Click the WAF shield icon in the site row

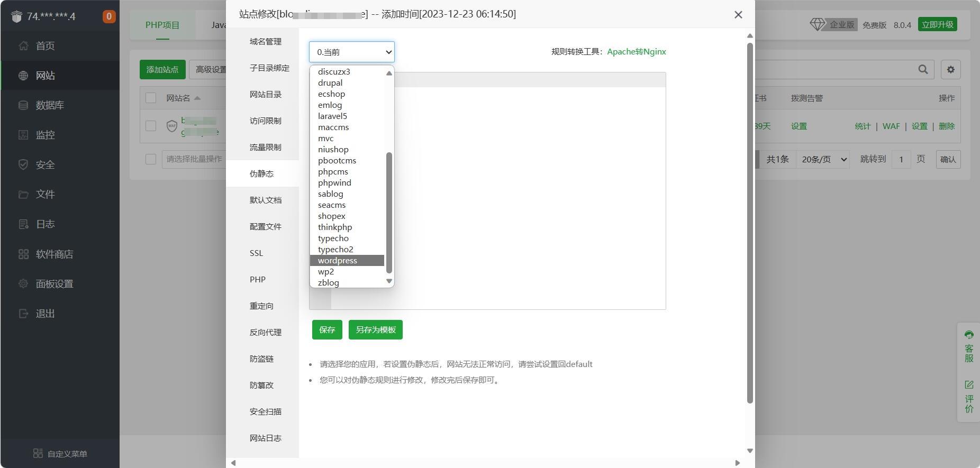(172, 126)
